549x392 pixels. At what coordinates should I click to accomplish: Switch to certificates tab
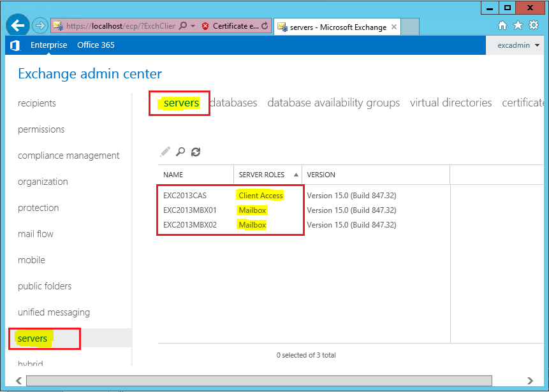pos(523,103)
